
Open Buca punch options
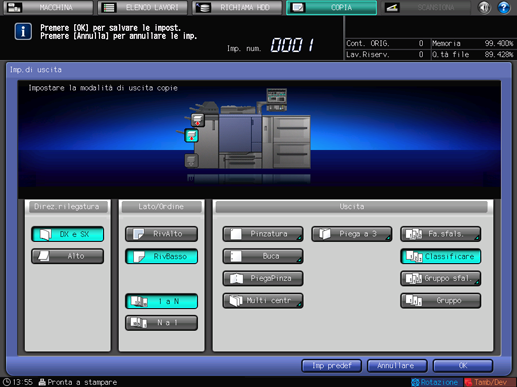pyautogui.click(x=263, y=256)
